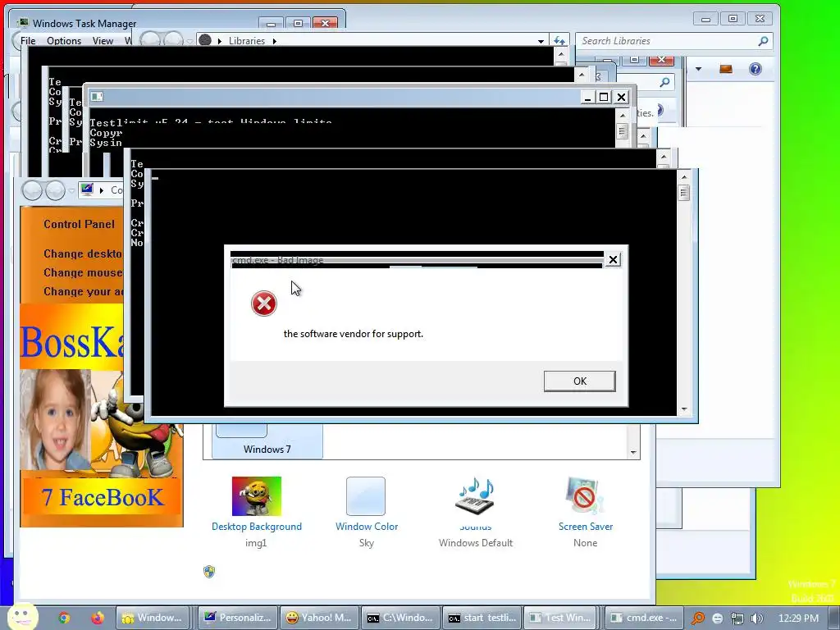Click the Control Panel address bar computer icon
This screenshot has width=840, height=630.
click(x=87, y=189)
